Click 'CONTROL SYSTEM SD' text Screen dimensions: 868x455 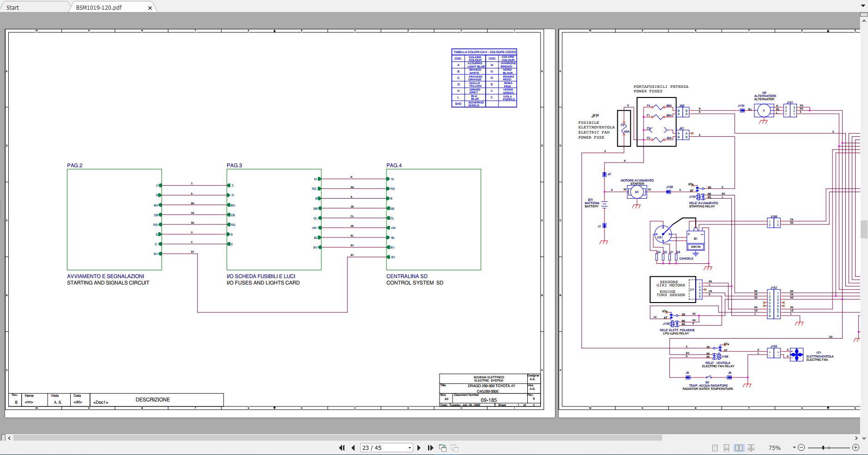pyautogui.click(x=415, y=283)
